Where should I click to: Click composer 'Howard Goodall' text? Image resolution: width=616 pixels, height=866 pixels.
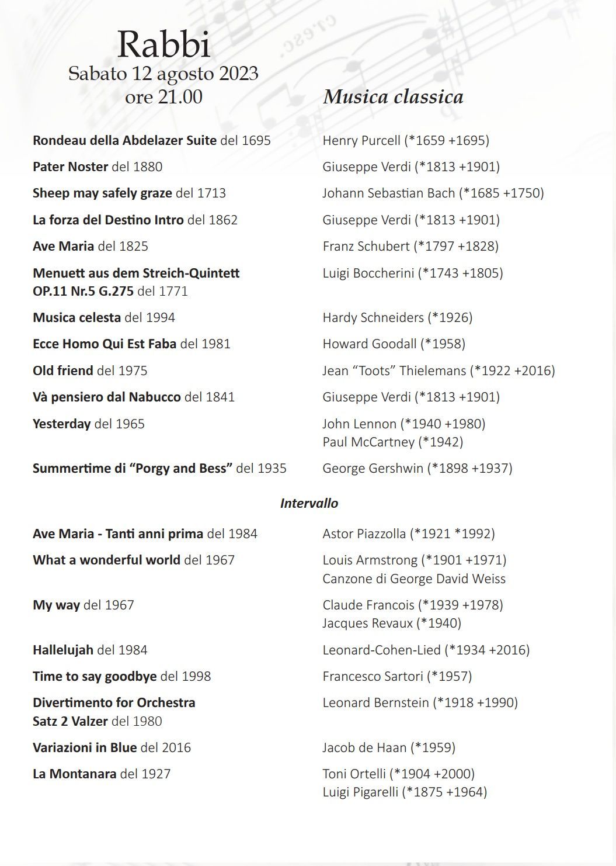point(370,344)
